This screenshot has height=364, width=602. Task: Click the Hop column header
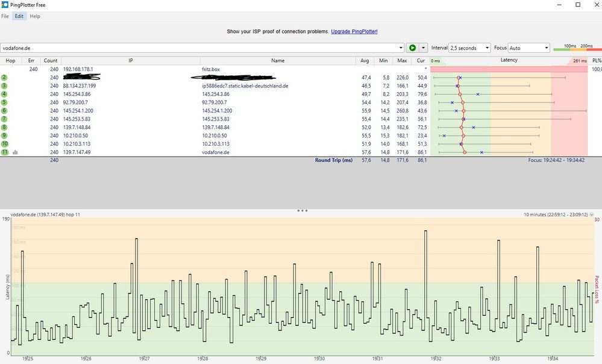point(10,61)
